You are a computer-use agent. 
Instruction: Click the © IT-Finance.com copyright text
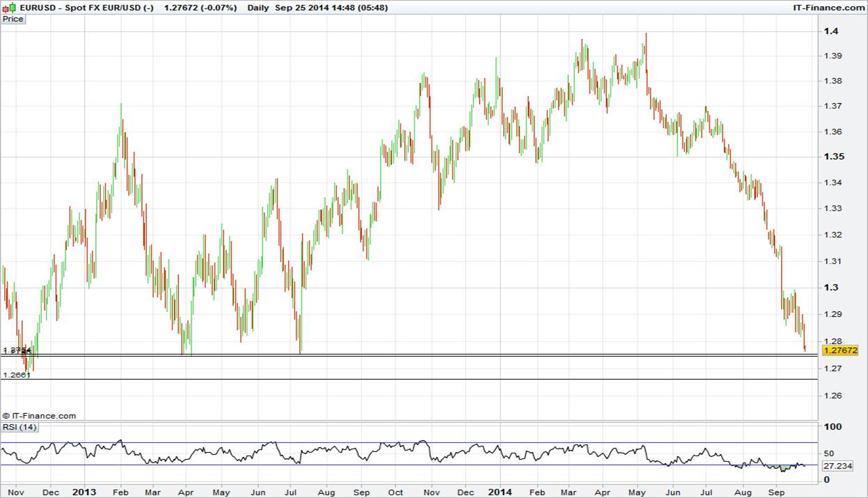pyautogui.click(x=40, y=416)
